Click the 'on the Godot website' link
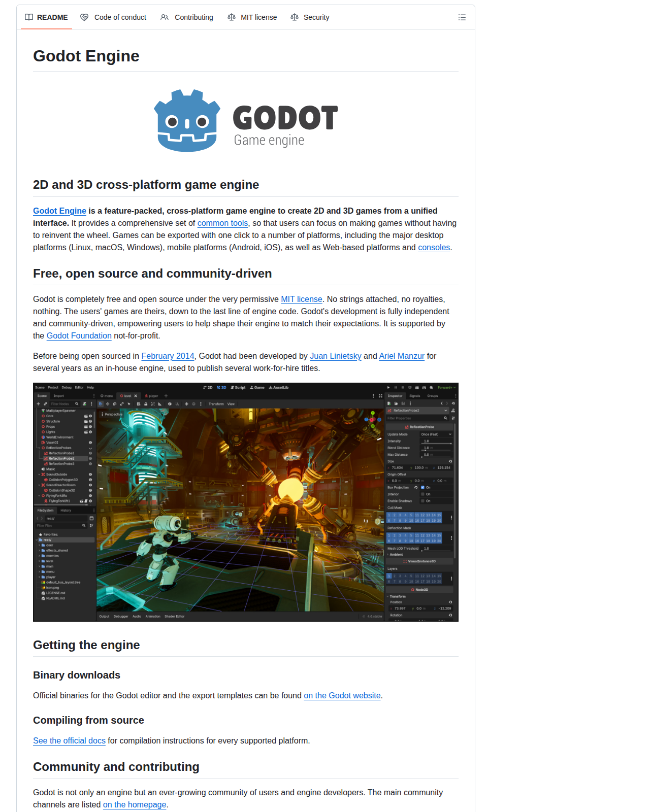 click(x=342, y=695)
